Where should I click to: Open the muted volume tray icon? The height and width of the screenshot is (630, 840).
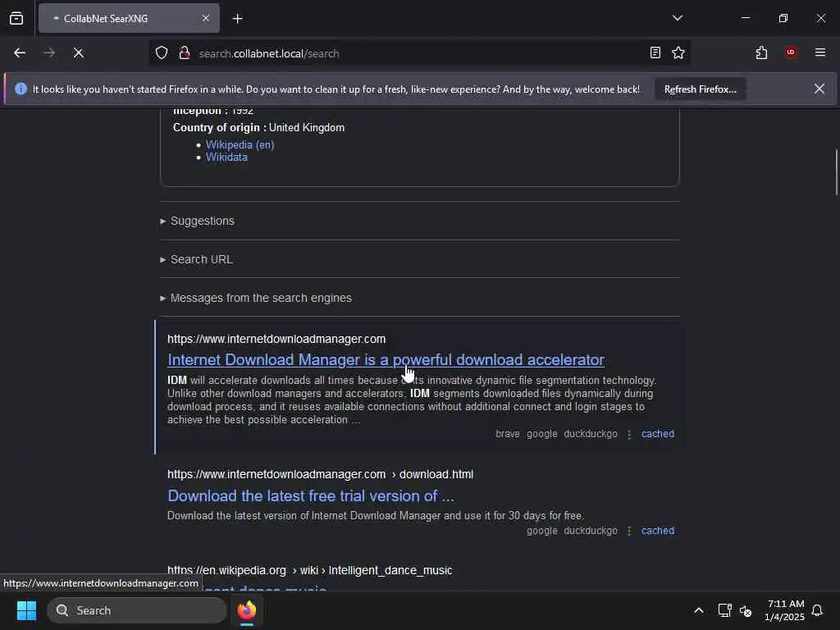(x=745, y=610)
